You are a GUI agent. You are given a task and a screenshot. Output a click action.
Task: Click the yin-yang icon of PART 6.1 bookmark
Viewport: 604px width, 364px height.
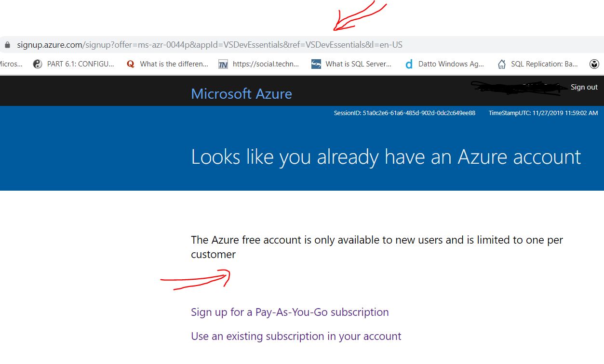click(38, 64)
